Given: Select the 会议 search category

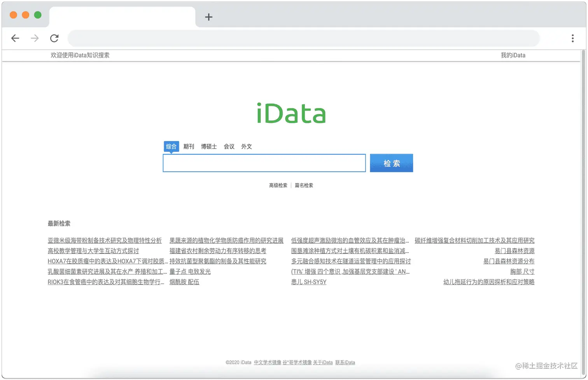Looking at the screenshot, I should coord(229,146).
